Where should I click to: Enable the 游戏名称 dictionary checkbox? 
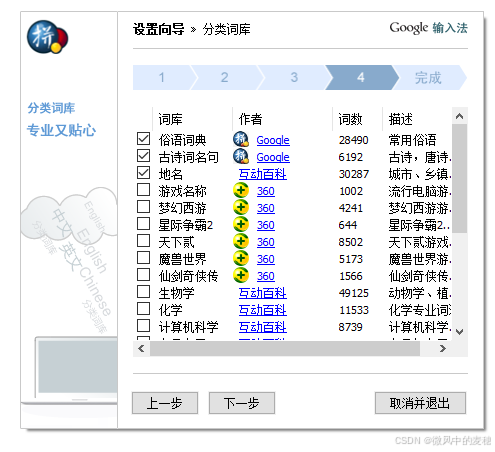click(143, 190)
